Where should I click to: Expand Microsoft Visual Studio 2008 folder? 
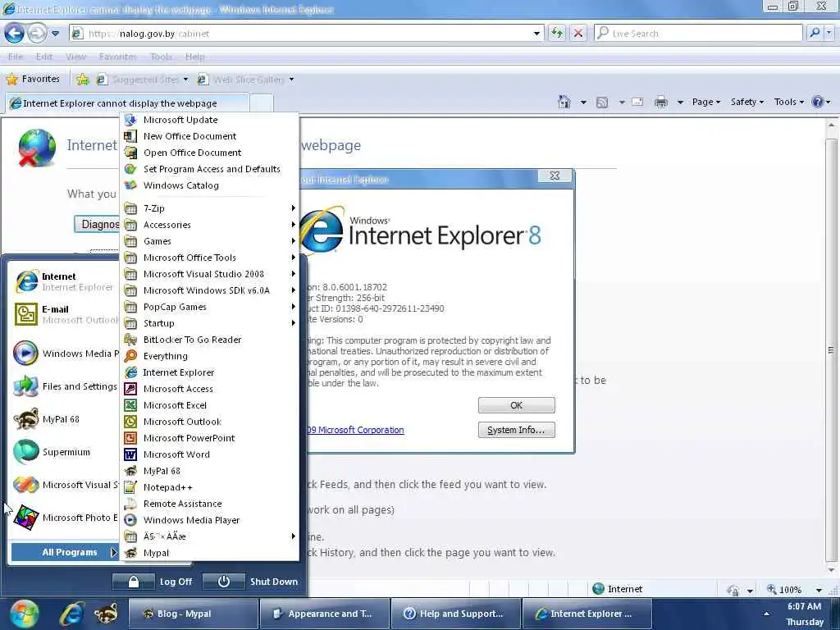pyautogui.click(x=209, y=274)
